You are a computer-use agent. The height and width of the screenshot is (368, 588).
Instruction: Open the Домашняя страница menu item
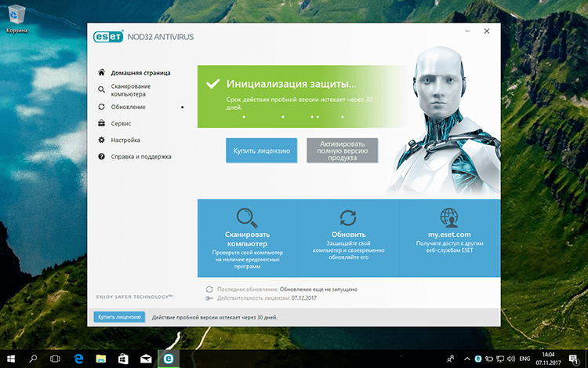(x=140, y=73)
